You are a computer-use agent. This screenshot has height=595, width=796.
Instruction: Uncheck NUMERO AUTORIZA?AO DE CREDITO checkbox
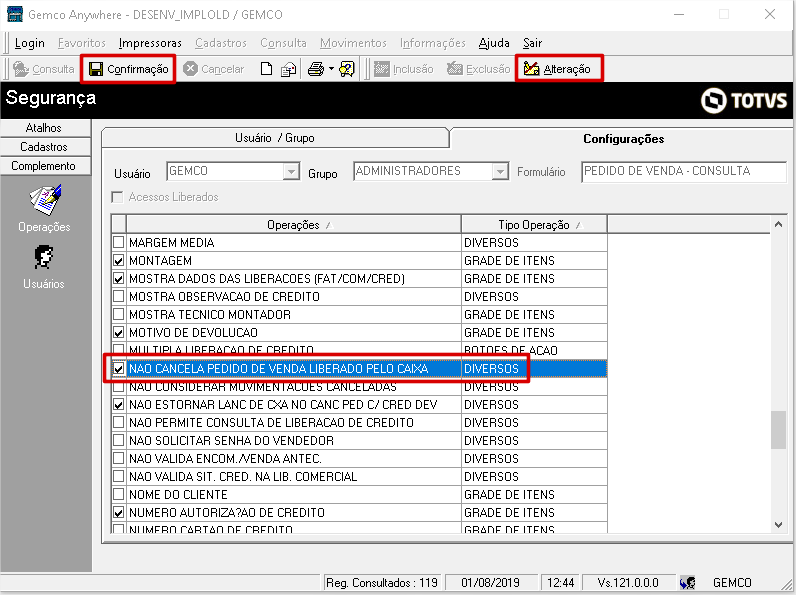tap(118, 512)
